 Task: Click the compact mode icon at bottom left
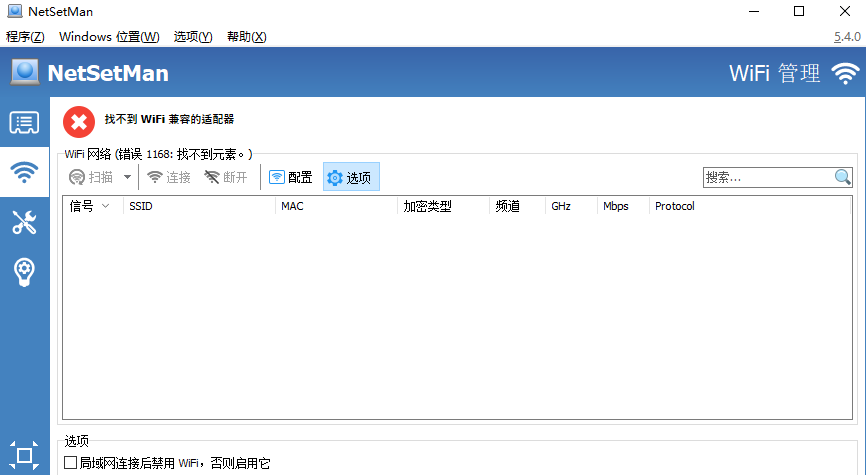(24, 456)
